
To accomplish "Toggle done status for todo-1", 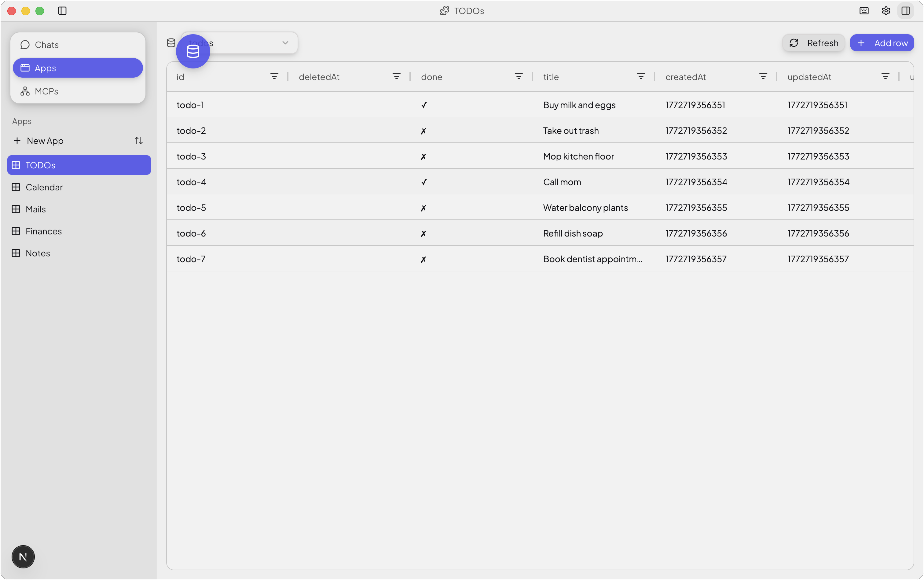I will coord(424,105).
